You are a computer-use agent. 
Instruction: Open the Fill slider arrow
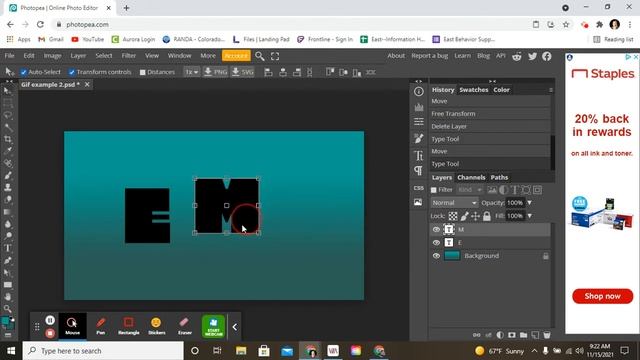(x=530, y=216)
